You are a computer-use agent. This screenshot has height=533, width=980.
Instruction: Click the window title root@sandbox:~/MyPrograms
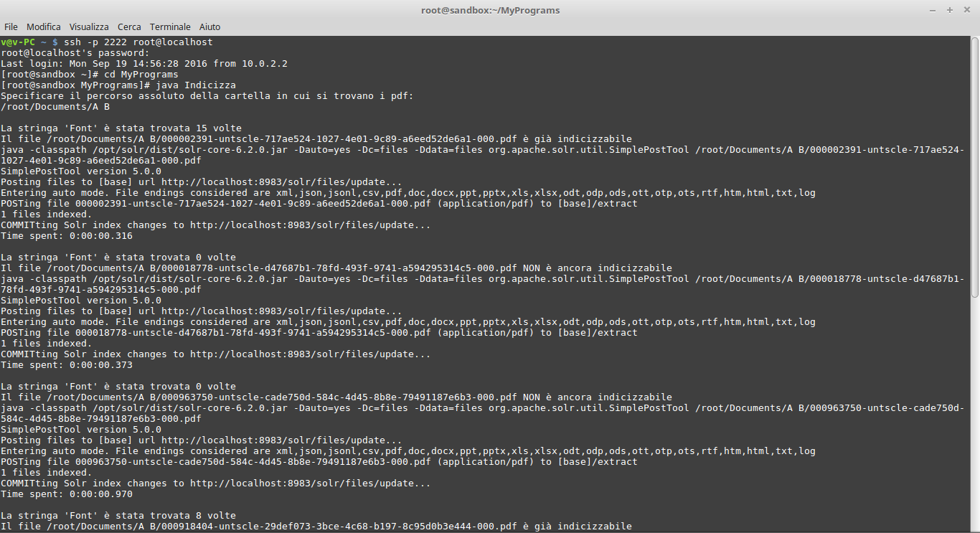(x=490, y=10)
